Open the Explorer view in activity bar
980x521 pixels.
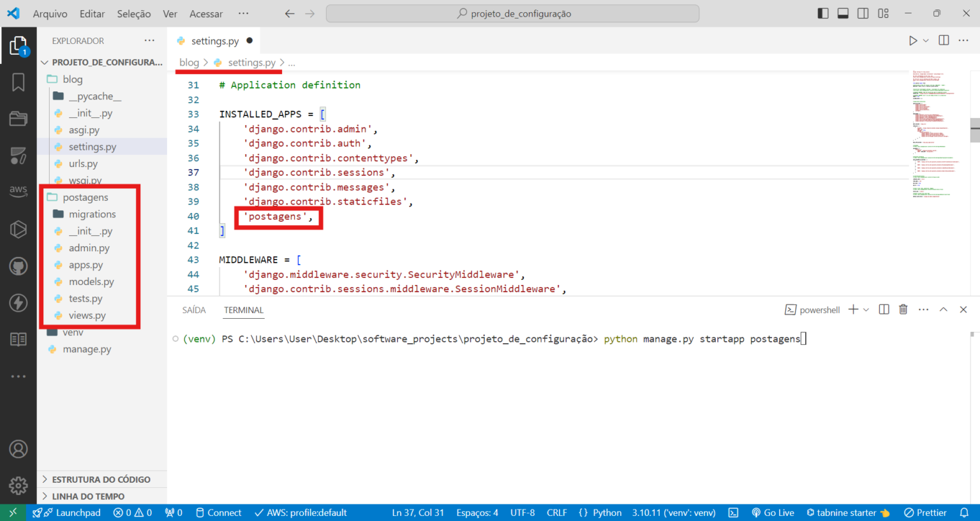coord(18,45)
